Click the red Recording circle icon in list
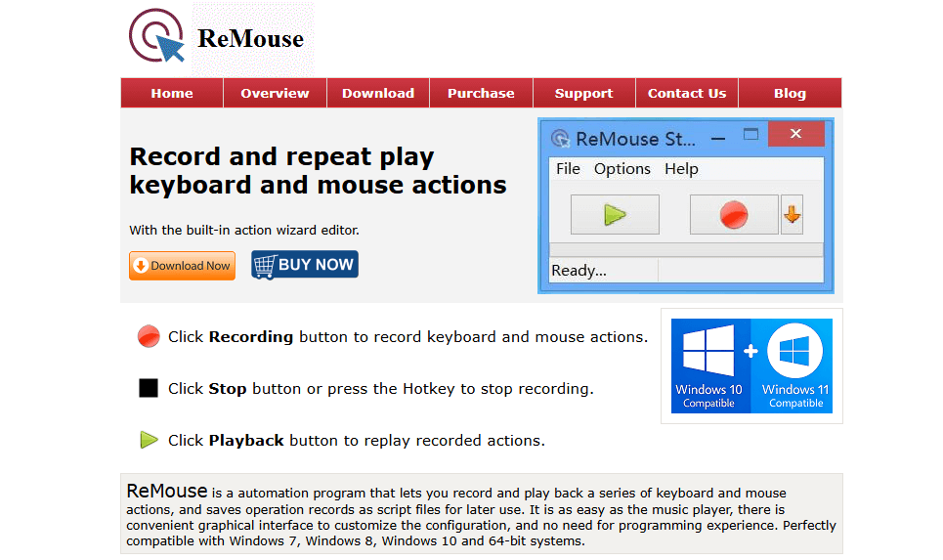 (149, 337)
